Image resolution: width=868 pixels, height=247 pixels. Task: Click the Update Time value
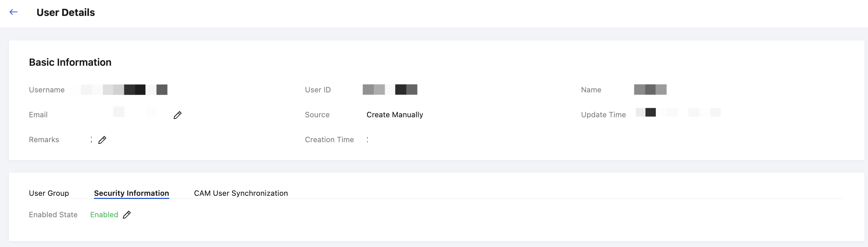[x=678, y=112]
